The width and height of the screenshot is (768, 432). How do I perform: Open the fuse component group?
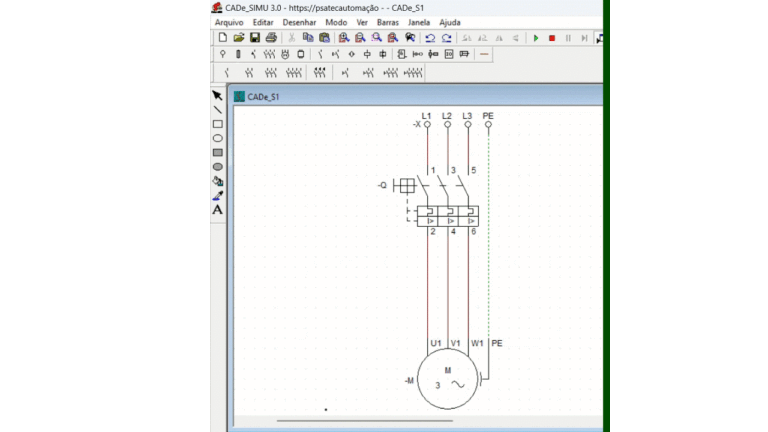[x=238, y=54]
